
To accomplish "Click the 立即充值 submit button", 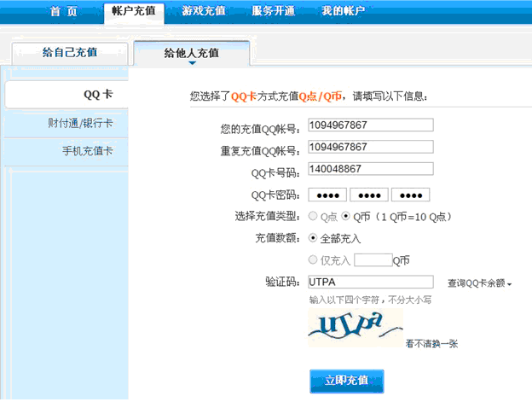I will coord(347,382).
